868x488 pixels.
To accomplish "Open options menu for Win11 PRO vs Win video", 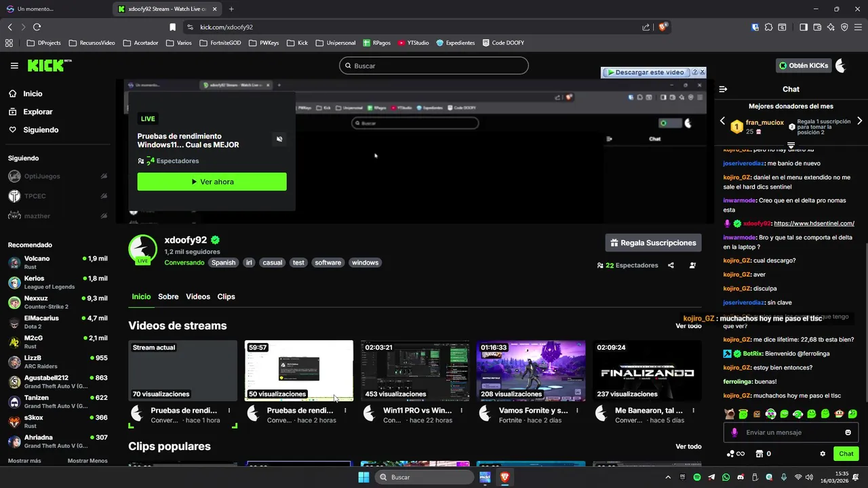I will [461, 410].
